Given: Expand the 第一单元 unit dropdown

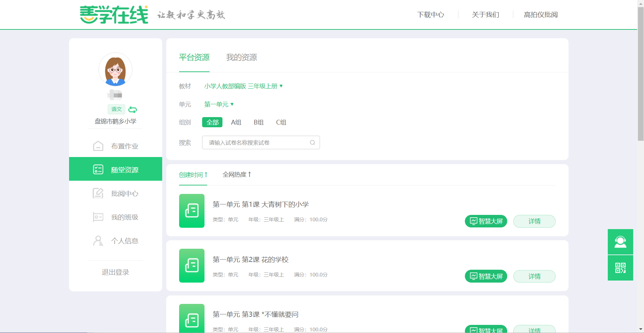Looking at the screenshot, I should tap(219, 105).
